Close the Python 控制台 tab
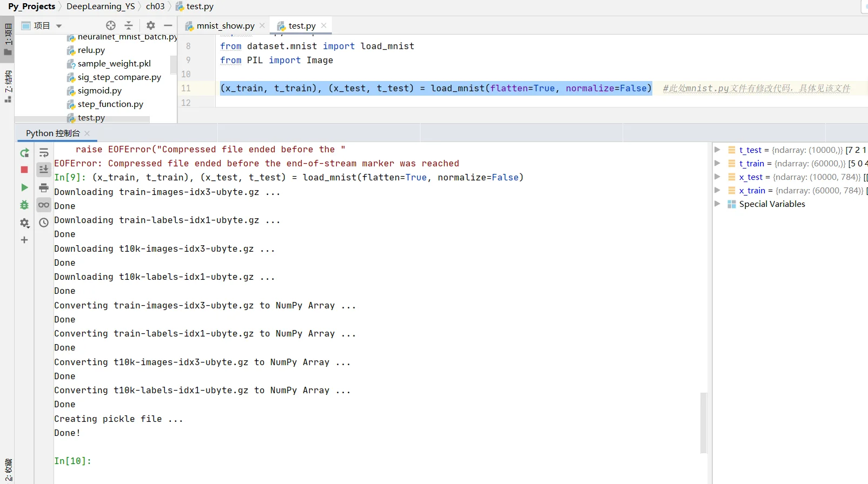868x484 pixels. [87, 133]
